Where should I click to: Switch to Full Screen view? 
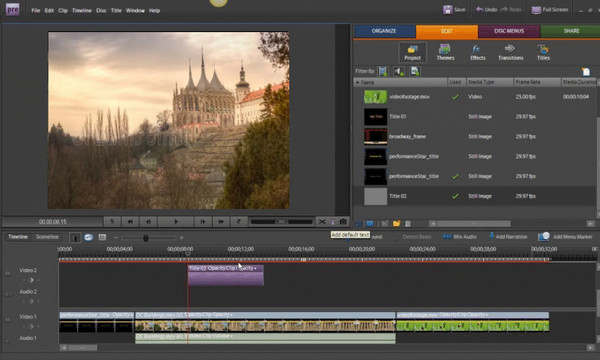point(549,10)
